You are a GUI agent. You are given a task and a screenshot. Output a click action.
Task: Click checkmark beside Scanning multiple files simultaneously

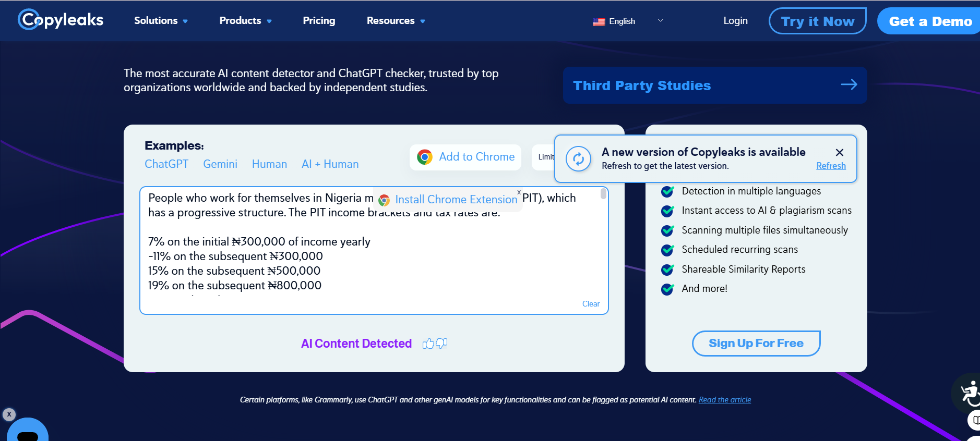pyautogui.click(x=667, y=230)
